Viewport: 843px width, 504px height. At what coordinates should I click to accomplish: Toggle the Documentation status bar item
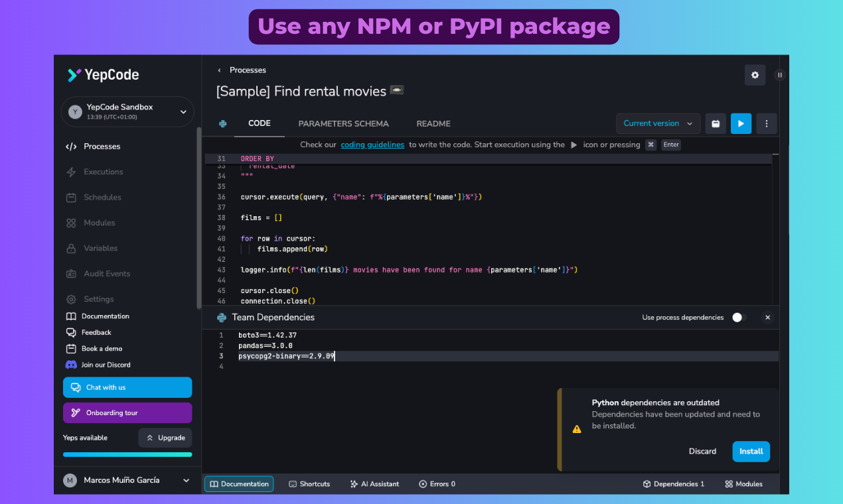(238, 483)
